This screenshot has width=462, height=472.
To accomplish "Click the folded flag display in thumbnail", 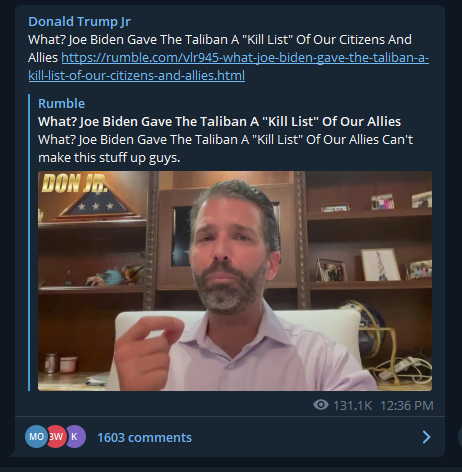I will [95, 204].
